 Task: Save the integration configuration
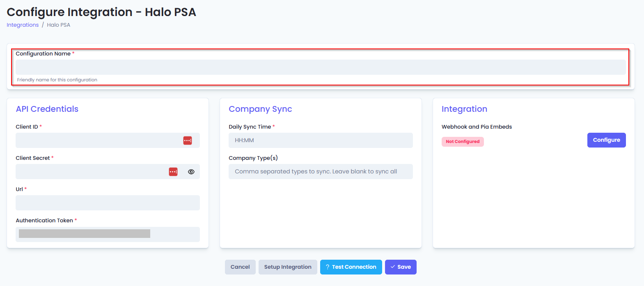tap(400, 267)
